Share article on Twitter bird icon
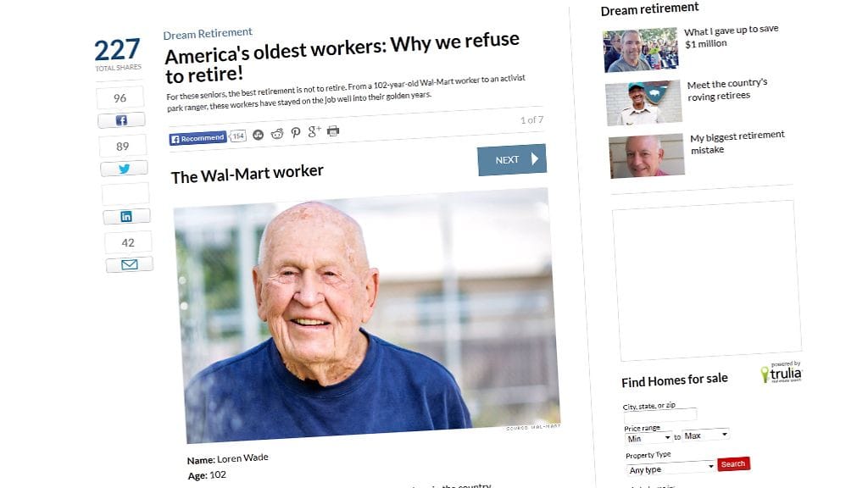 click(124, 169)
